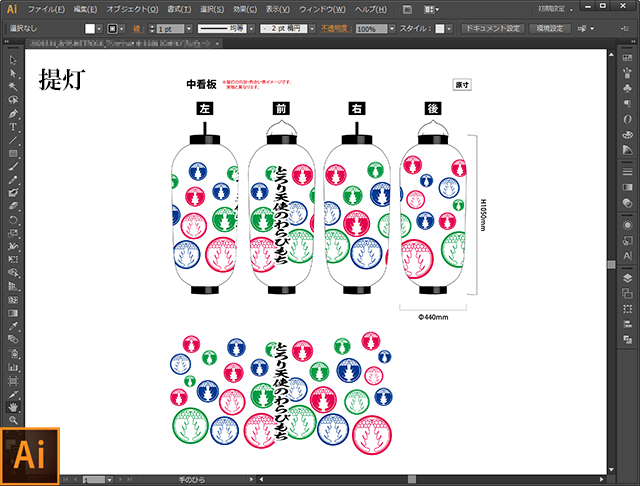Open the 2 pt brush definition dropdown
This screenshot has height=486, width=640.
[x=312, y=29]
